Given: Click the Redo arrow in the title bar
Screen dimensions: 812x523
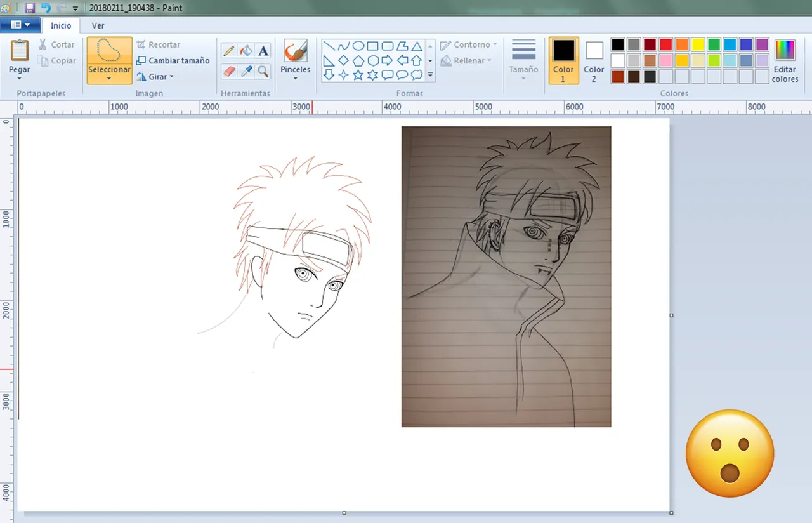Looking at the screenshot, I should coord(62,8).
